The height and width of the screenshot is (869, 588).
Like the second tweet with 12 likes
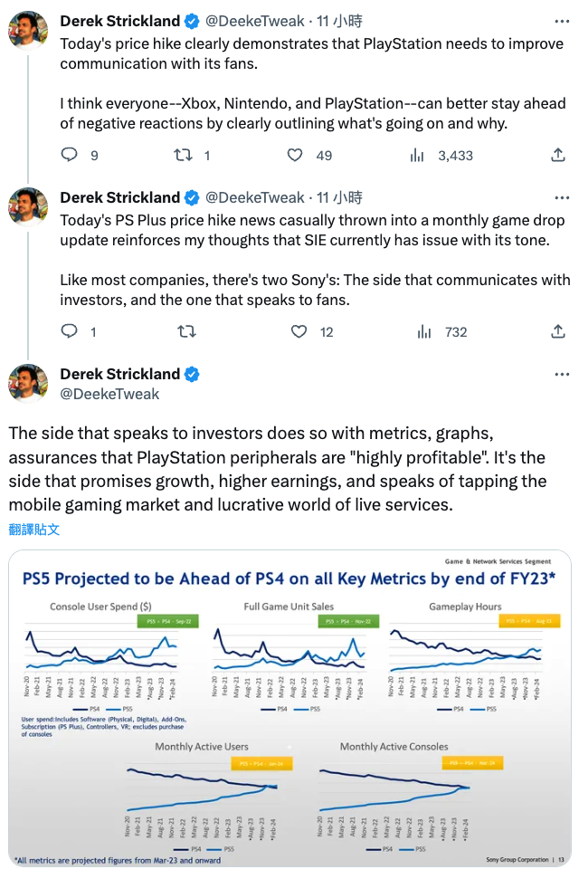pyautogui.click(x=299, y=331)
